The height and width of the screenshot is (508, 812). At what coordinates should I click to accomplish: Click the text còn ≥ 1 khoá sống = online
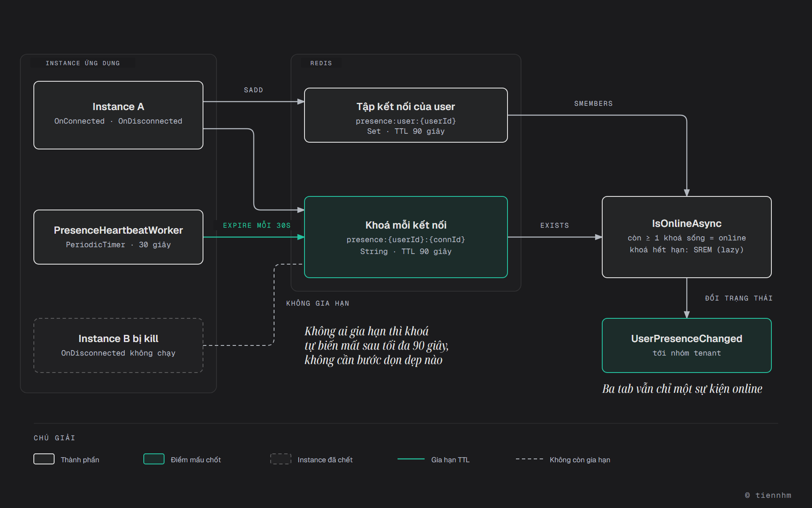687,238
